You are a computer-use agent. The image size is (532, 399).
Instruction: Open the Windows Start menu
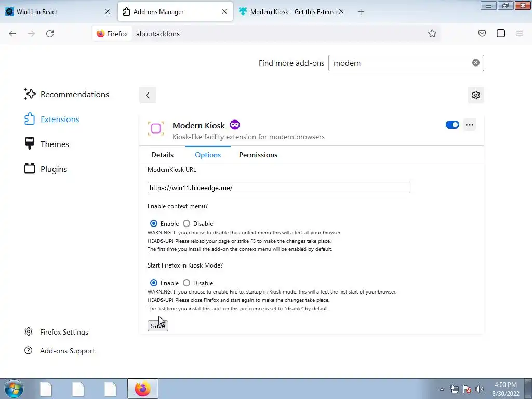[x=14, y=389]
